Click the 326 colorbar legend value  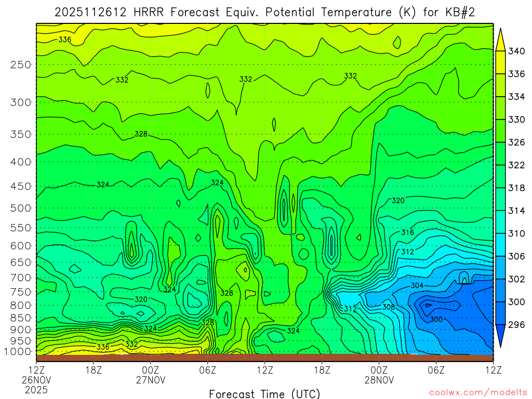tap(516, 142)
